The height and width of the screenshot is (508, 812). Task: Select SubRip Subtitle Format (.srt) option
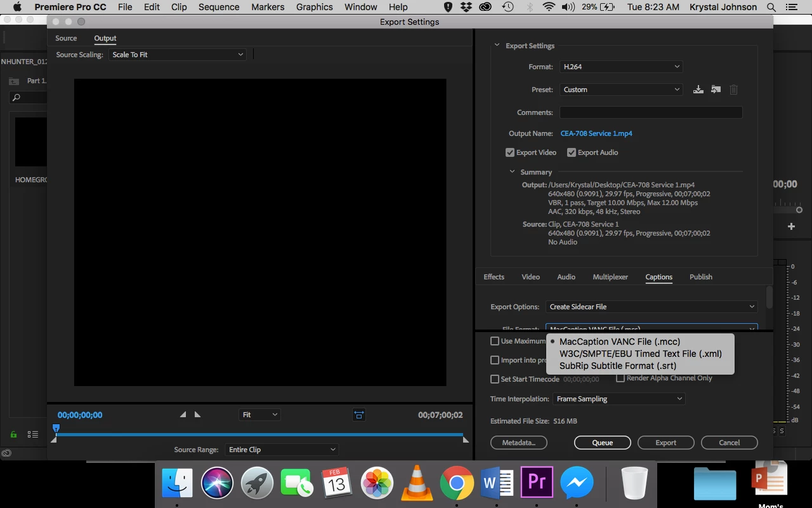[x=640, y=366]
